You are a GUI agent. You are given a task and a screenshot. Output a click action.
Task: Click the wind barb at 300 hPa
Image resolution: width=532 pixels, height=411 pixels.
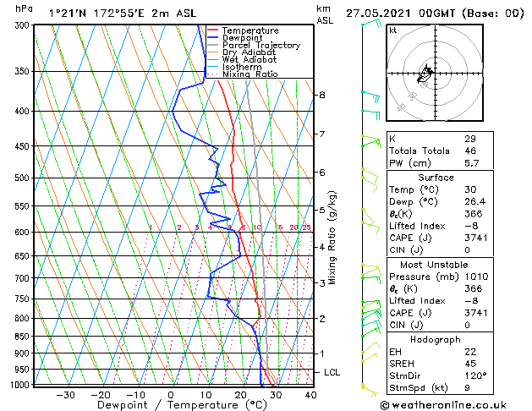coord(372,23)
